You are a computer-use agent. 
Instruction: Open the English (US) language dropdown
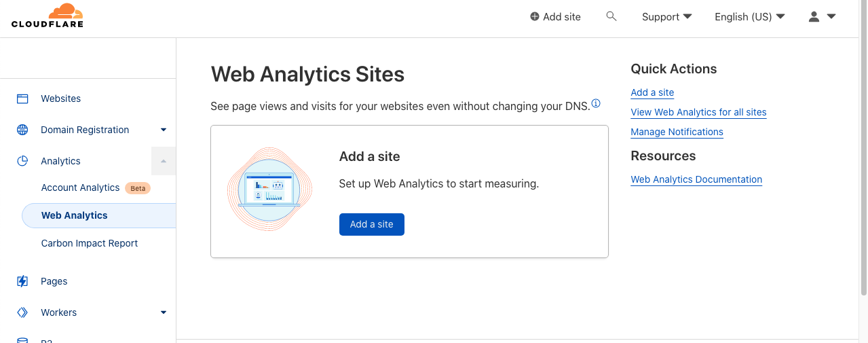coord(749,17)
